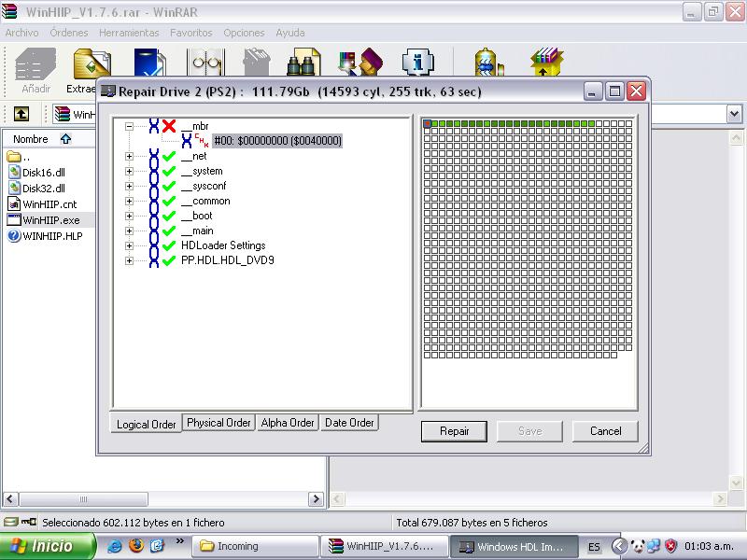Switch to WinHIIP_V1.7.6 WinRAR taskbar button
The width and height of the screenshot is (747, 560).
385,546
